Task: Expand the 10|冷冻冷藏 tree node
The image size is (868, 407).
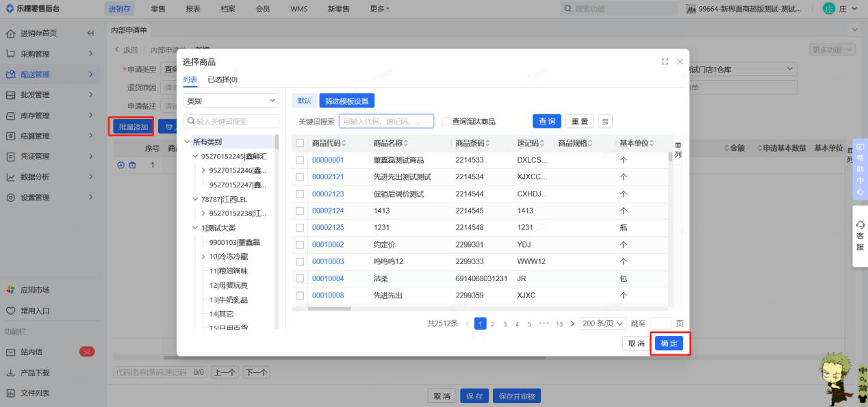Action: [x=203, y=257]
